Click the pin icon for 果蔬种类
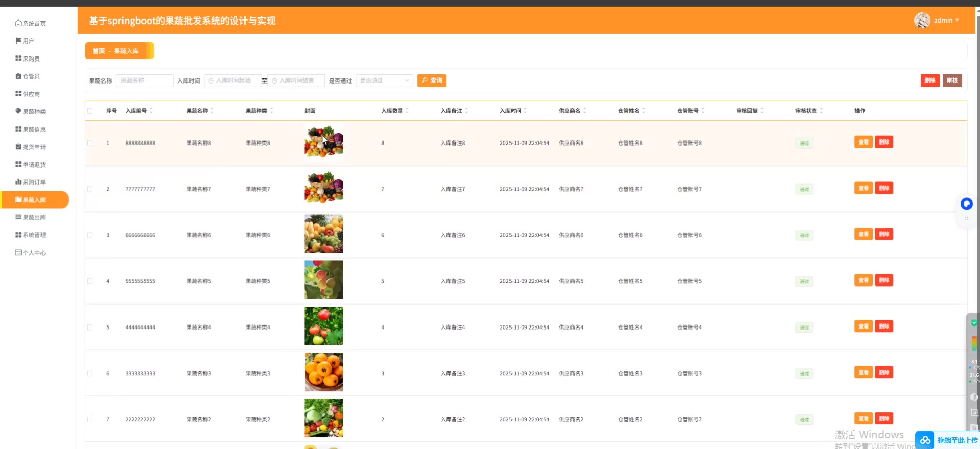Viewport: 980px width, 449px height. click(18, 111)
